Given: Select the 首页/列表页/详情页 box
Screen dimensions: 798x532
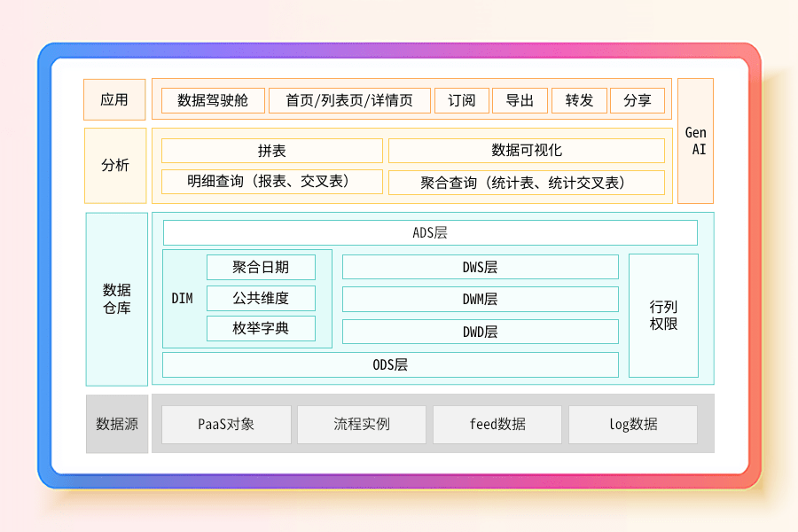Looking at the screenshot, I should click(x=349, y=100).
